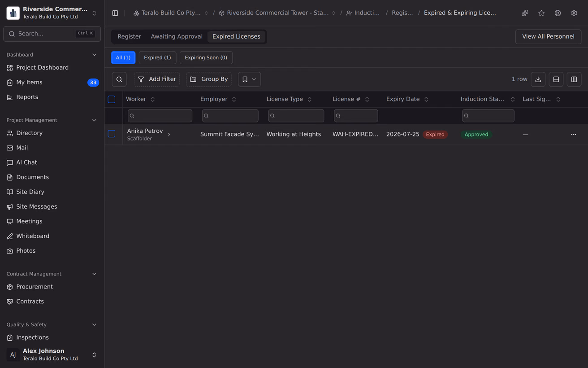Switch to the Register tab

click(x=129, y=36)
